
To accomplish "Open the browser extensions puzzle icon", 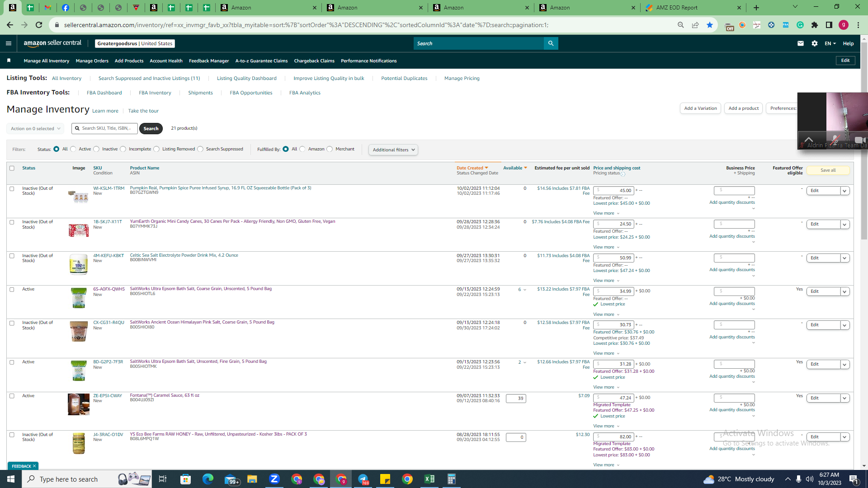I will (815, 25).
